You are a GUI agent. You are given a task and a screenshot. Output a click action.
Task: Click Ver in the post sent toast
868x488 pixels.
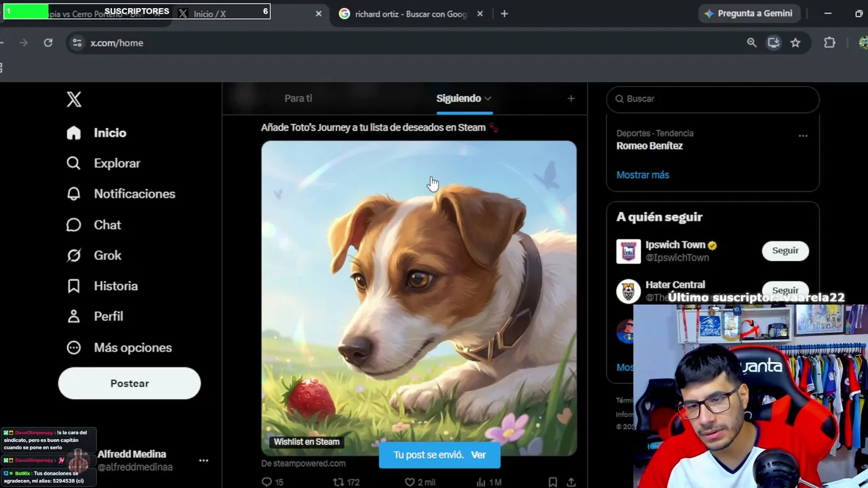pos(478,455)
